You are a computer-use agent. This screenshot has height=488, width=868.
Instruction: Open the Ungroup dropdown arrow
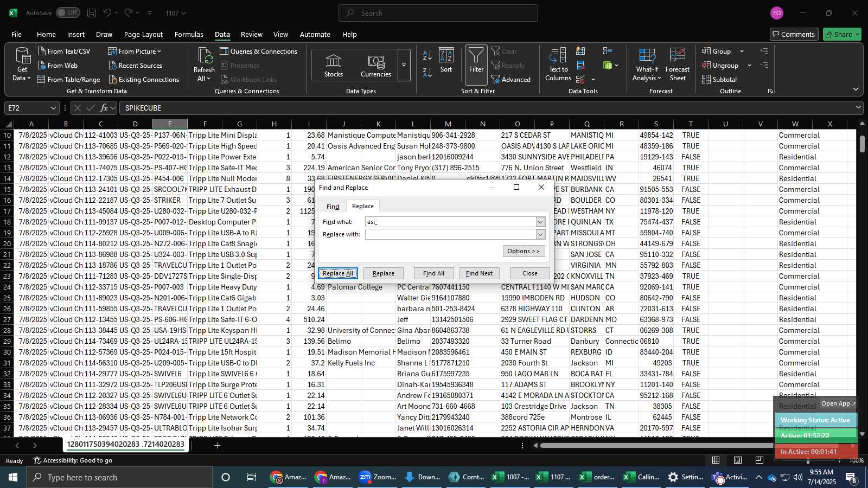[749, 65]
